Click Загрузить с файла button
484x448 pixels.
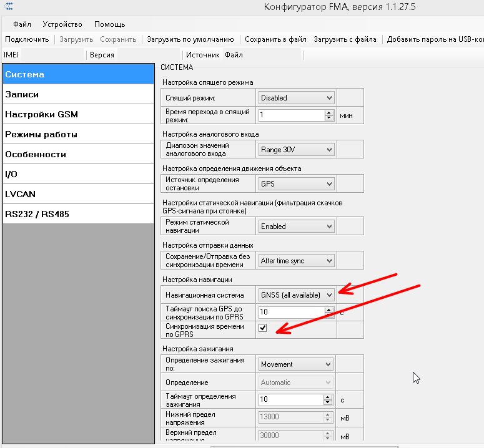click(345, 39)
